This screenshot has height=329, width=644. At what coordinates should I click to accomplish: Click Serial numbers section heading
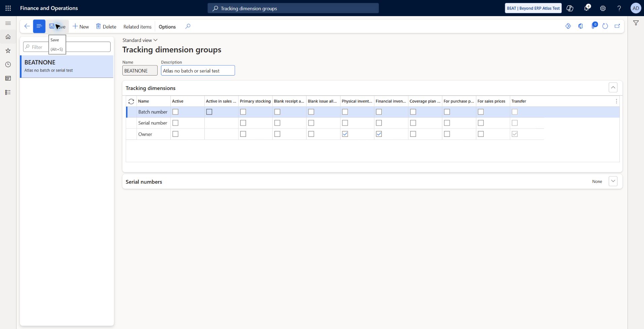pos(144,182)
